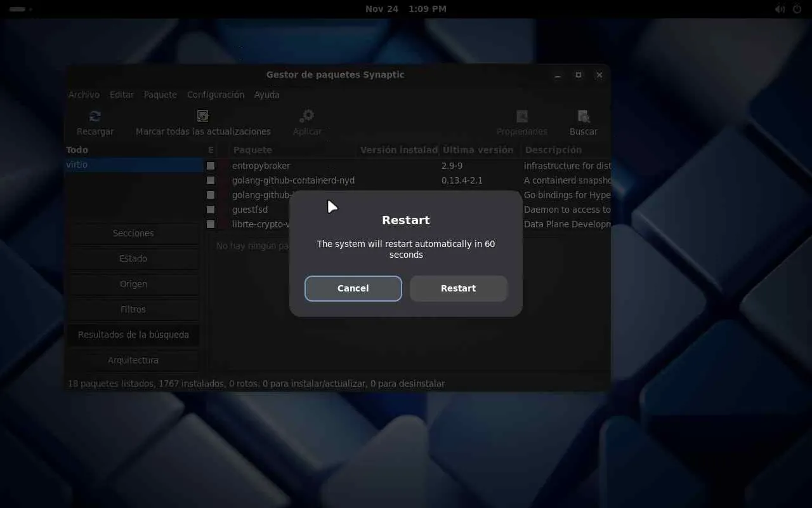Click the "Daemon to access to" description
Screen dimensions: 812x508
point(567,210)
